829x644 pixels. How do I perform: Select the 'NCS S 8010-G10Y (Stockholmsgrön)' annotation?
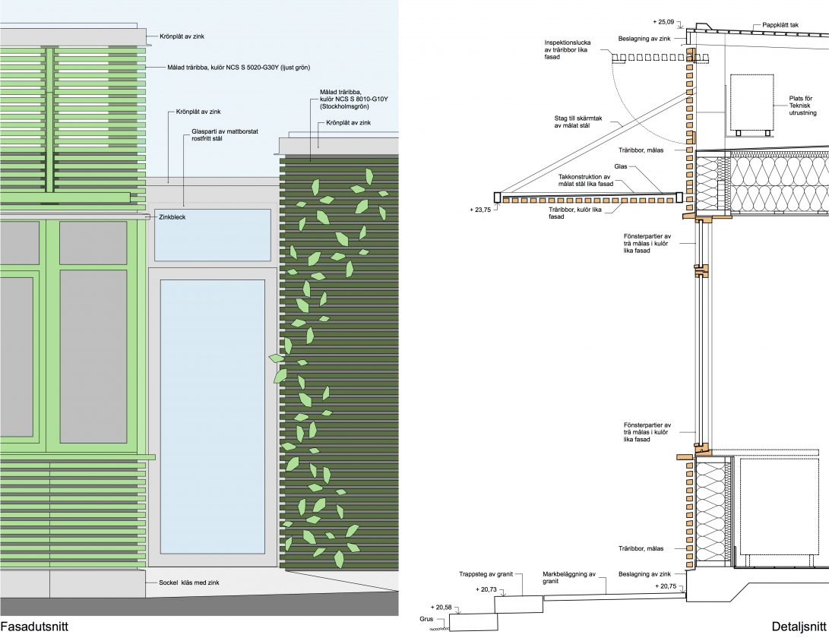point(353,99)
